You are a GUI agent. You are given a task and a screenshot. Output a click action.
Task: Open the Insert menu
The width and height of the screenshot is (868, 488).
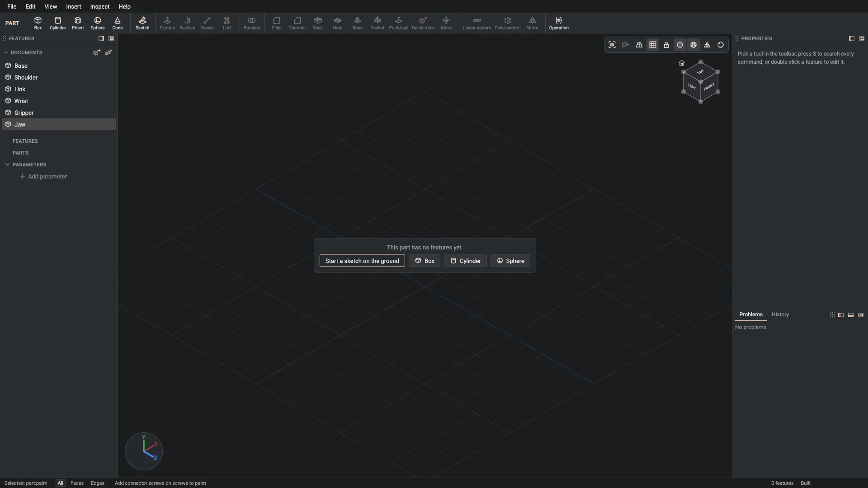pyautogui.click(x=74, y=6)
